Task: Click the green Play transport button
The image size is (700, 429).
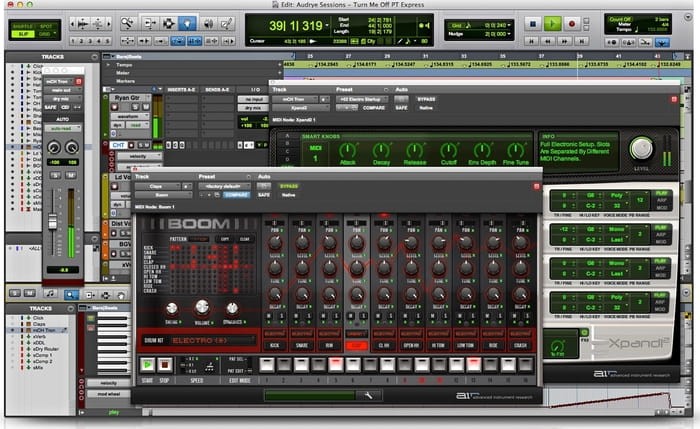Action: pyautogui.click(x=552, y=24)
